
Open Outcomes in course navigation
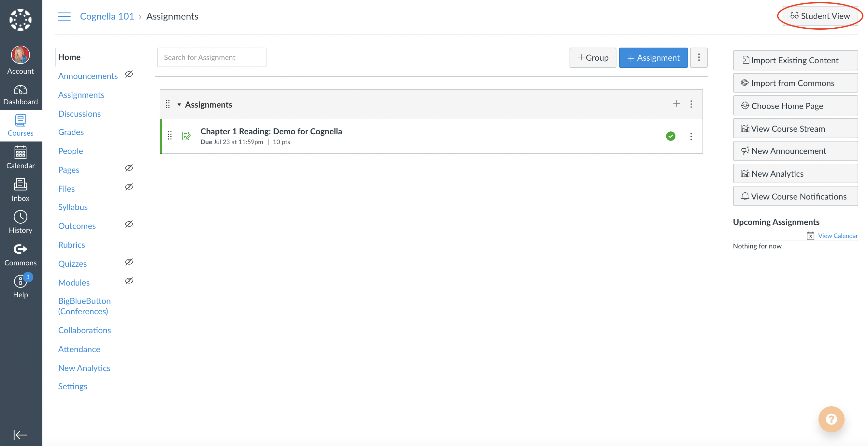[77, 226]
